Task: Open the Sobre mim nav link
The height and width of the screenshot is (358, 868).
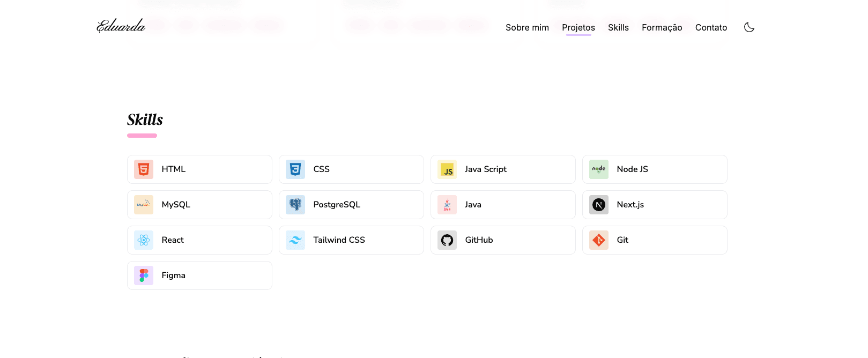Action: click(x=527, y=27)
